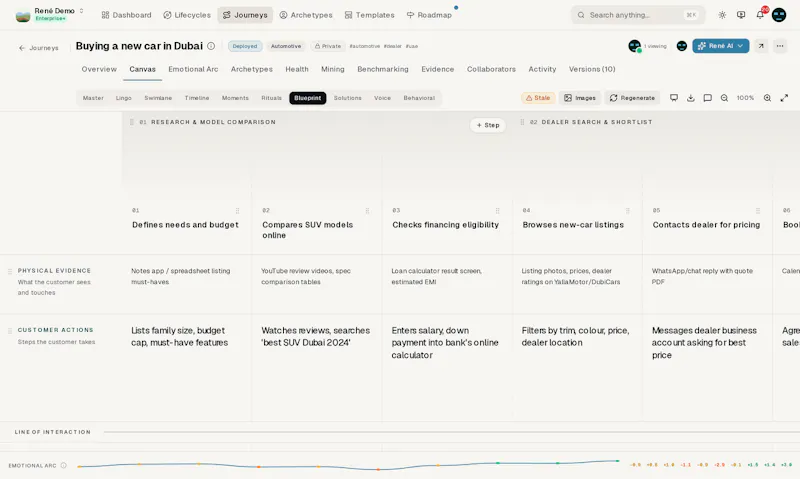Viewport: 800px width, 479px height.
Task: Open the notifications bell icon
Action: (760, 15)
